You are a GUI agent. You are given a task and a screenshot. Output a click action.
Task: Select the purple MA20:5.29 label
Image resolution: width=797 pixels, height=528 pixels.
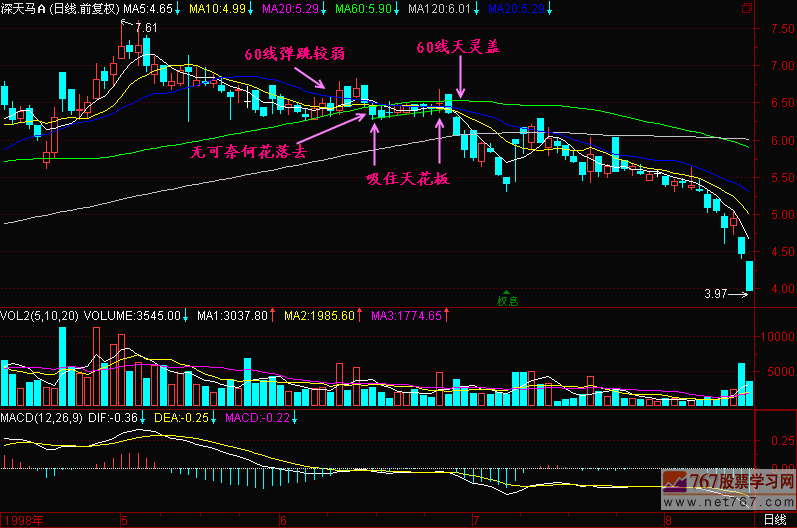pos(290,8)
